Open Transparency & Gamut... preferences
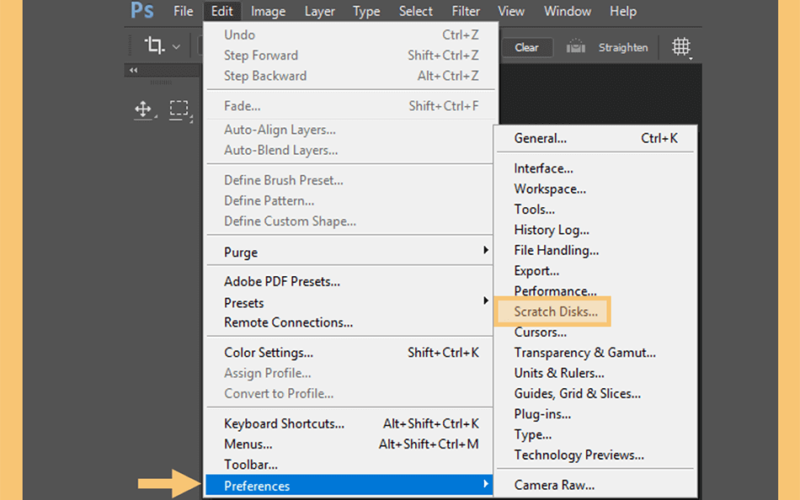Viewport: 800px width, 500px height. click(x=595, y=353)
